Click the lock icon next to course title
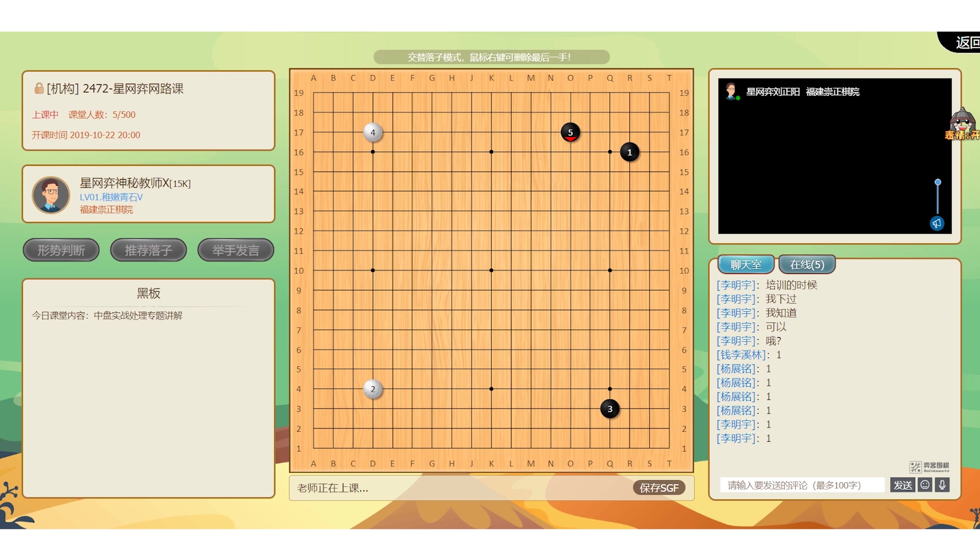The height and width of the screenshot is (551, 980). point(39,88)
